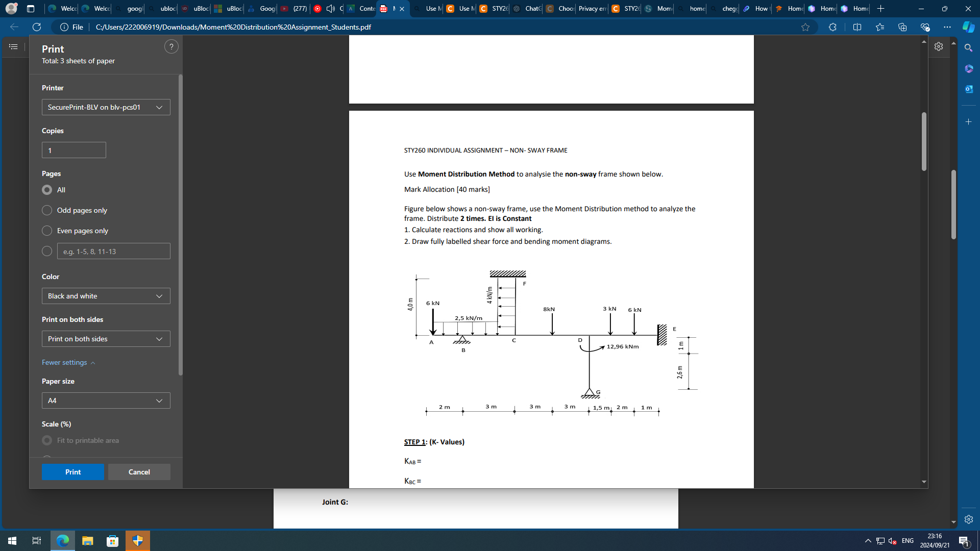Select All pages radio button
Image resolution: width=980 pixels, height=551 pixels.
point(47,190)
